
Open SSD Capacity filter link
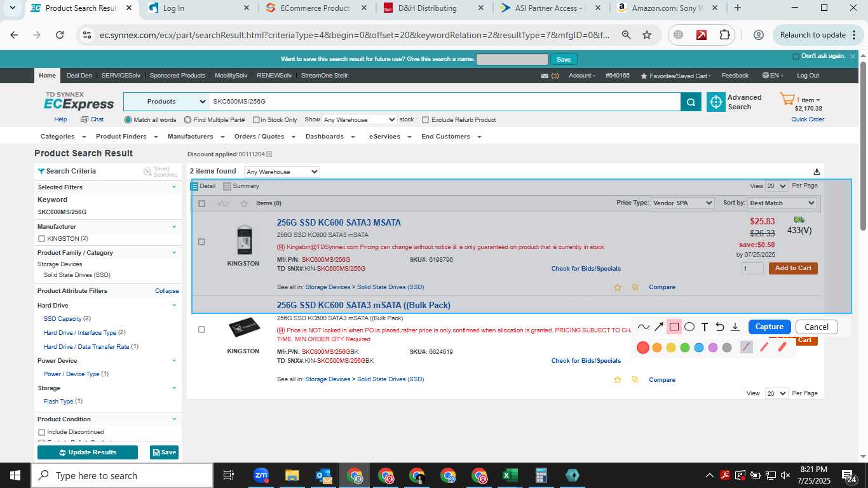[62, 319]
